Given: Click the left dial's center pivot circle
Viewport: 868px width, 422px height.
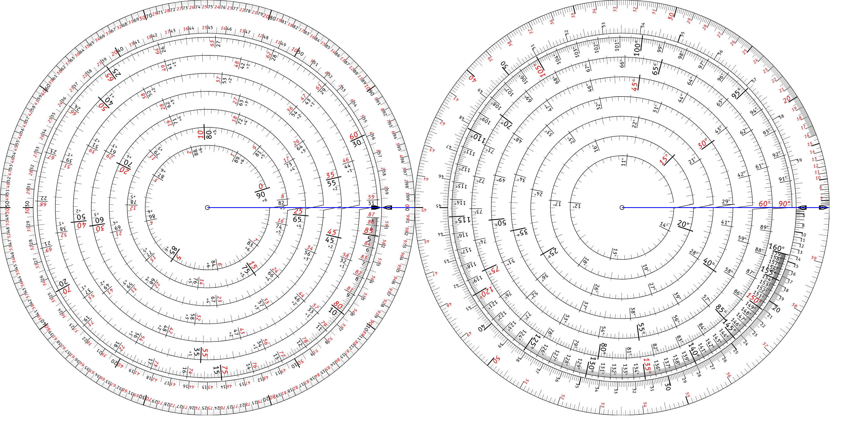Looking at the screenshot, I should [x=207, y=207].
